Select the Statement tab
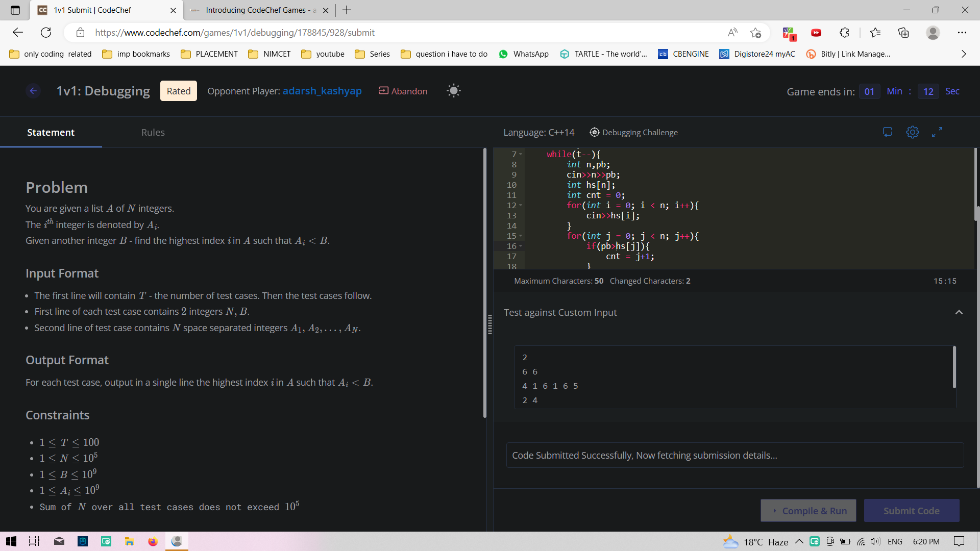The image size is (980, 551). point(51,133)
